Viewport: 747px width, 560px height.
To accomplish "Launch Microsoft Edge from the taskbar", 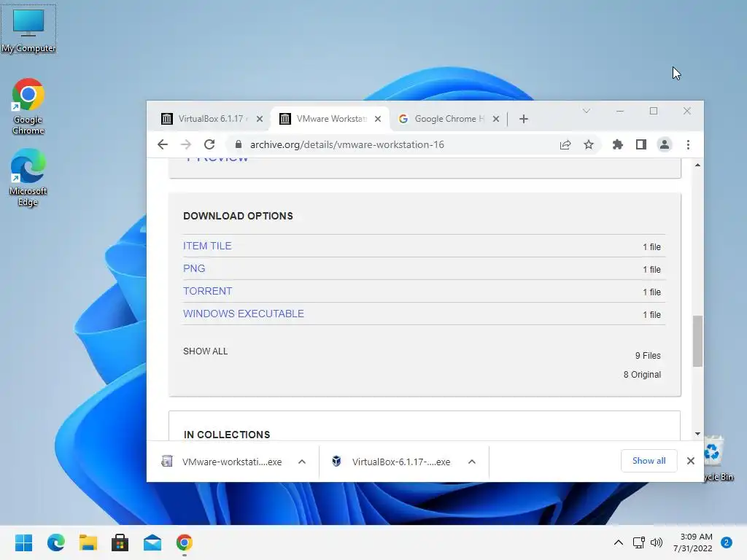I will pos(55,542).
